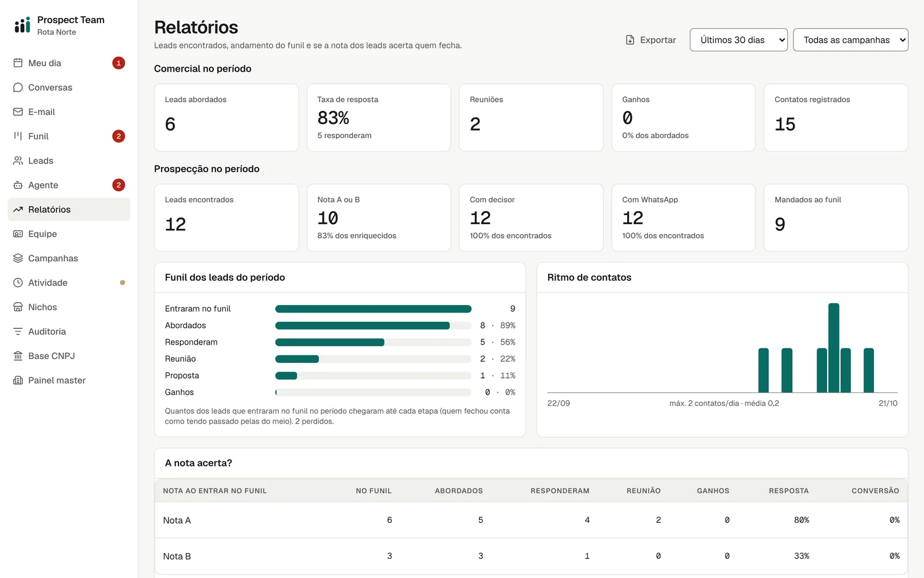Click the Equipe ID card icon
The height and width of the screenshot is (578, 924).
point(18,234)
